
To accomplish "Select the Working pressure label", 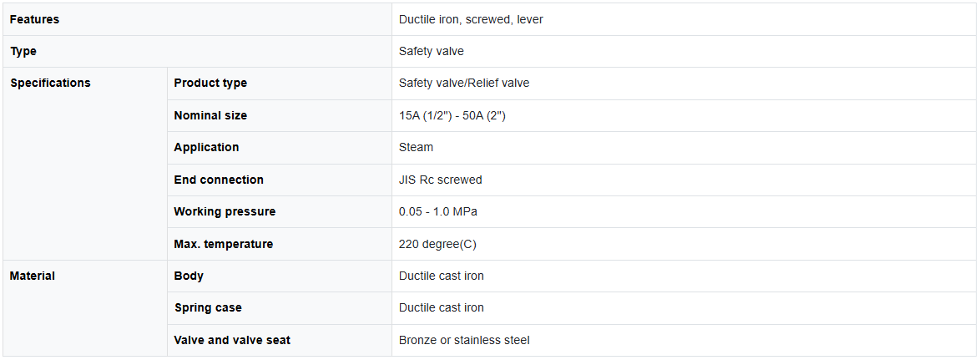I will (x=225, y=211).
